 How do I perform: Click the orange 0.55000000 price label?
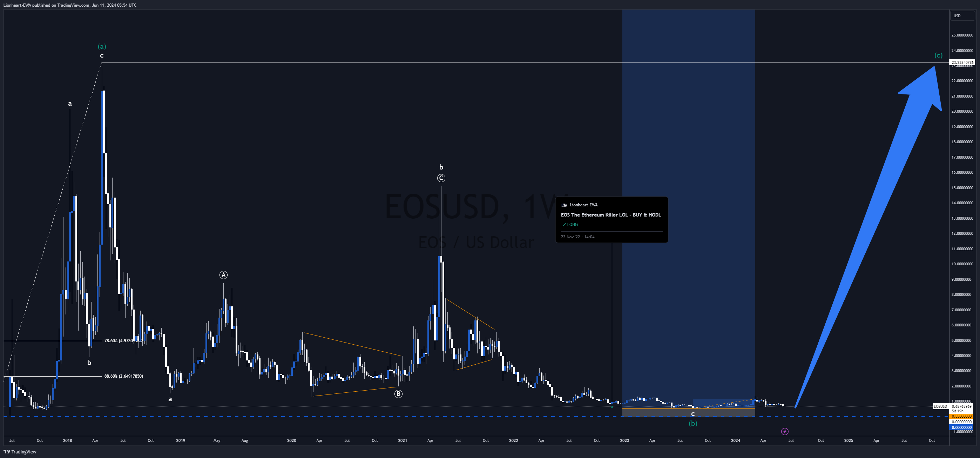pyautogui.click(x=961, y=417)
